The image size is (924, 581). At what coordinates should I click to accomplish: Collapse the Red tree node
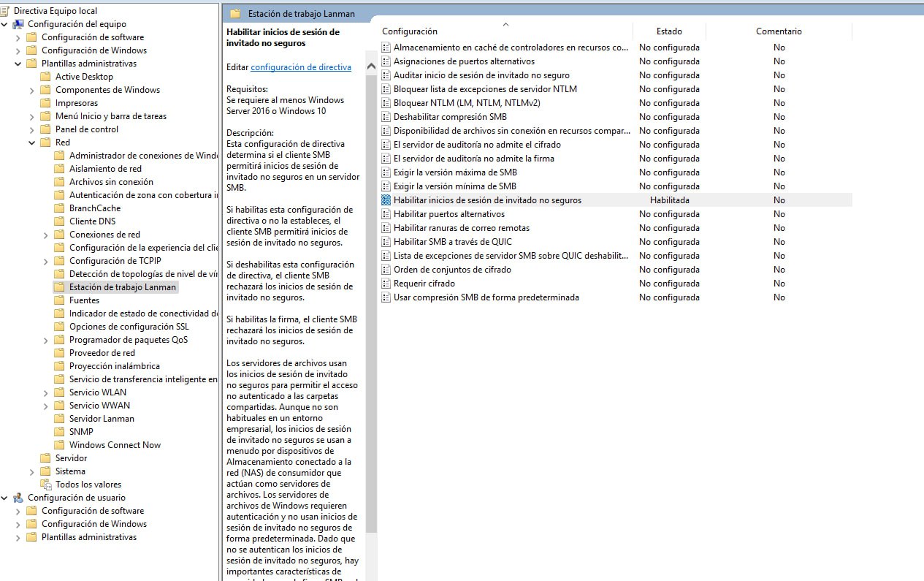(32, 143)
